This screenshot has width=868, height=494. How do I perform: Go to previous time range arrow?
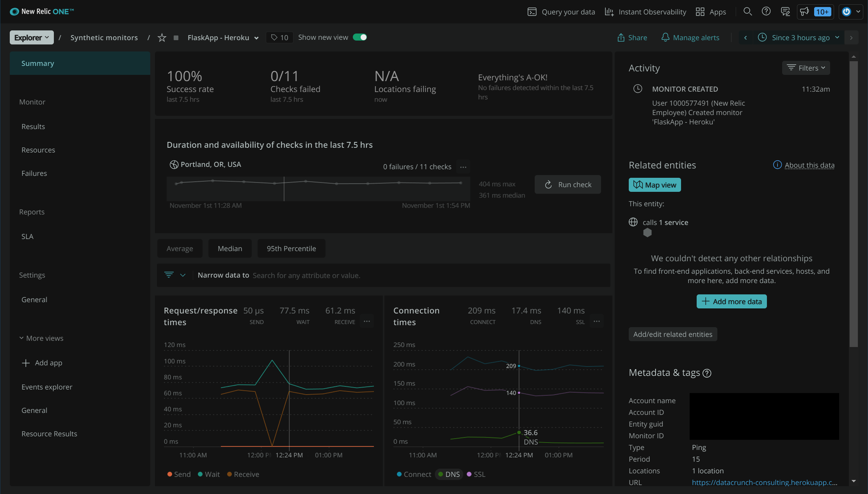745,37
